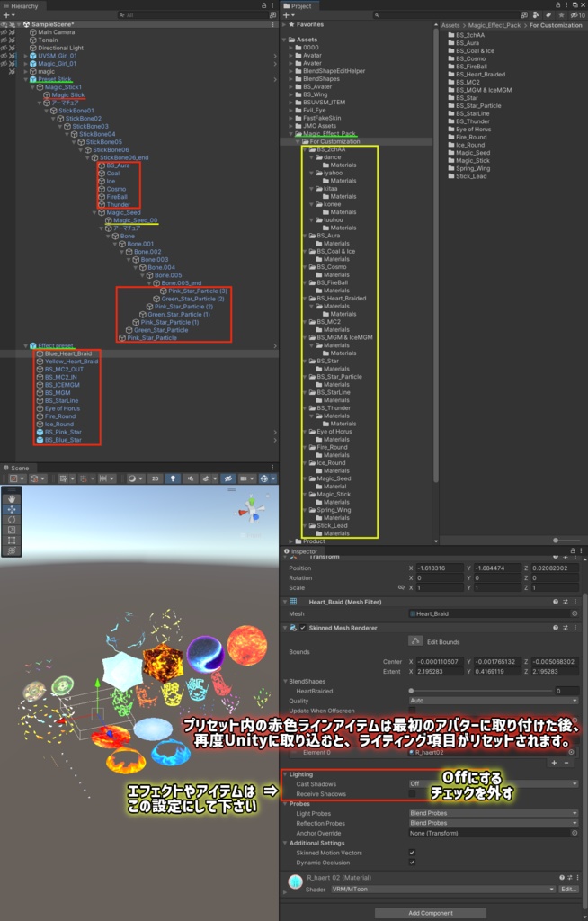Click the Project search field

pyautogui.click(x=447, y=15)
